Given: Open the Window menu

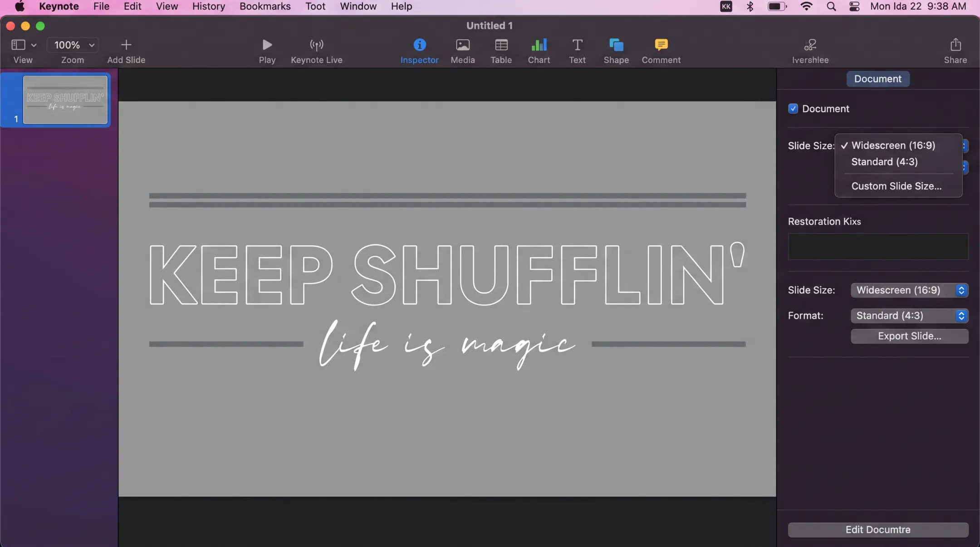Looking at the screenshot, I should click(358, 6).
